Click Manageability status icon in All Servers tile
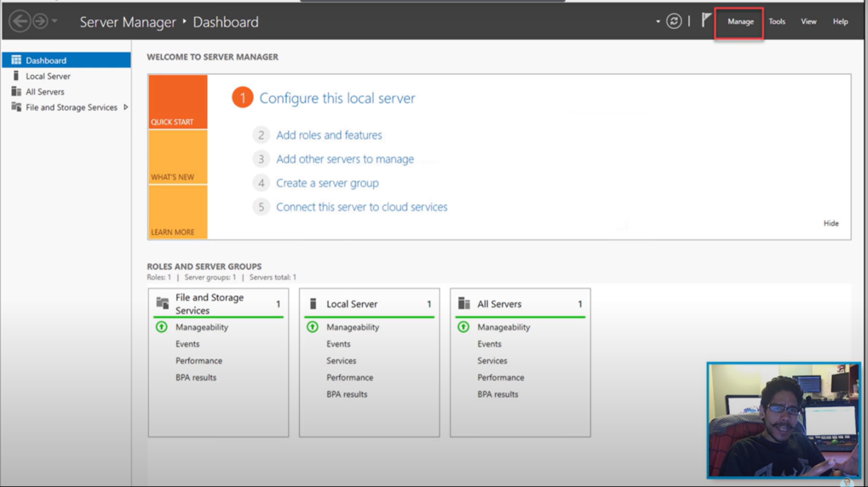Image resolution: width=868 pixels, height=487 pixels. (x=464, y=327)
